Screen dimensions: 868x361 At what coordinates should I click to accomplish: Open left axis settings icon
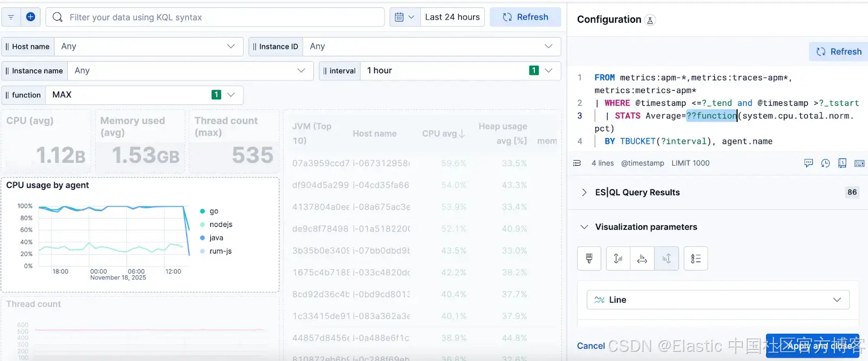pyautogui.click(x=618, y=258)
